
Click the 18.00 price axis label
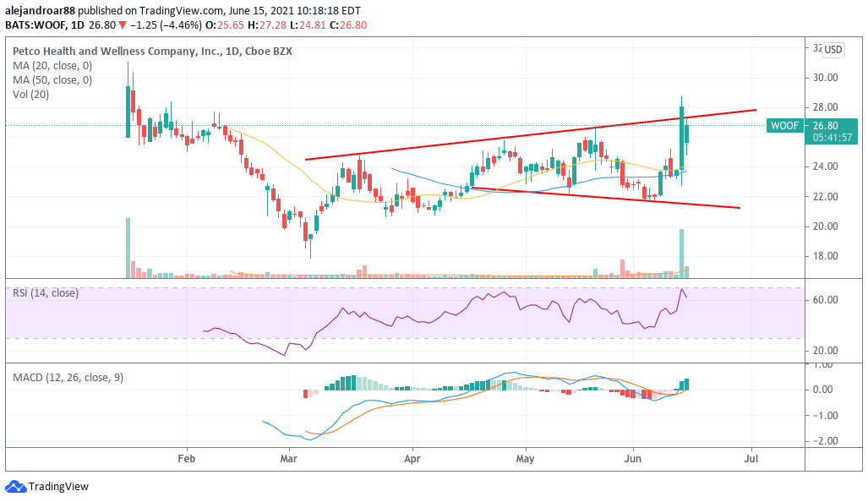(x=825, y=256)
